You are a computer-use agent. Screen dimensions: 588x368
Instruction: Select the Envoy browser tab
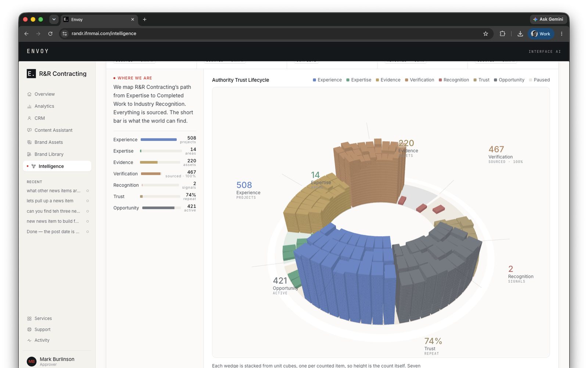tap(99, 20)
